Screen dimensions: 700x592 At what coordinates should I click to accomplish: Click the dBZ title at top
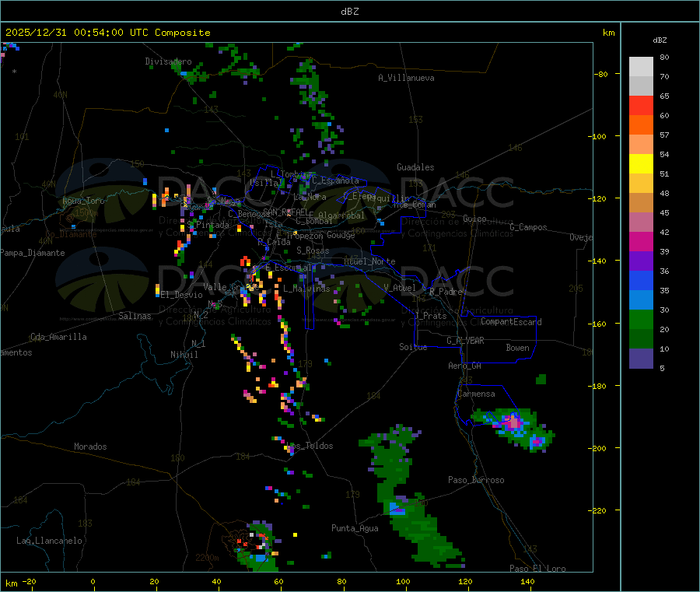pos(349,12)
